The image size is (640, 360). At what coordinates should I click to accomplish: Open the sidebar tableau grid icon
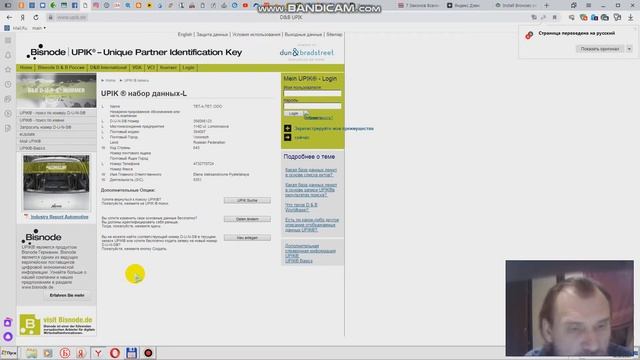(x=8, y=40)
